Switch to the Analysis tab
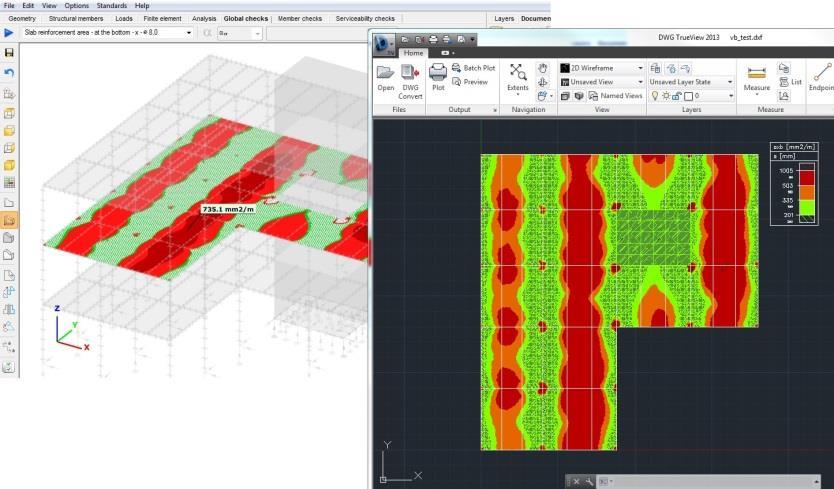 (204, 19)
